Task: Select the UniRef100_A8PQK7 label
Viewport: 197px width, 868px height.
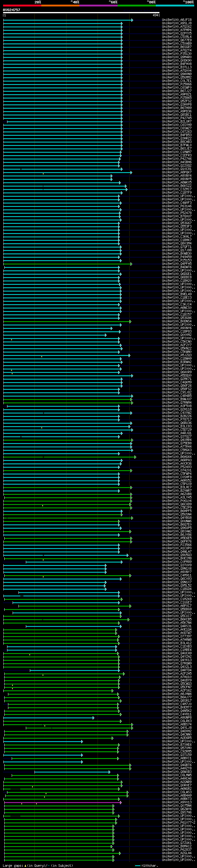Action: point(177,172)
